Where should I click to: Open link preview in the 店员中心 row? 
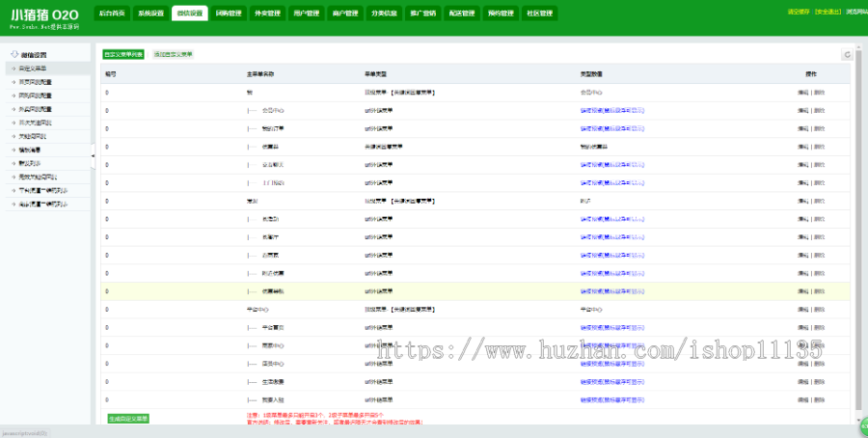[612, 364]
